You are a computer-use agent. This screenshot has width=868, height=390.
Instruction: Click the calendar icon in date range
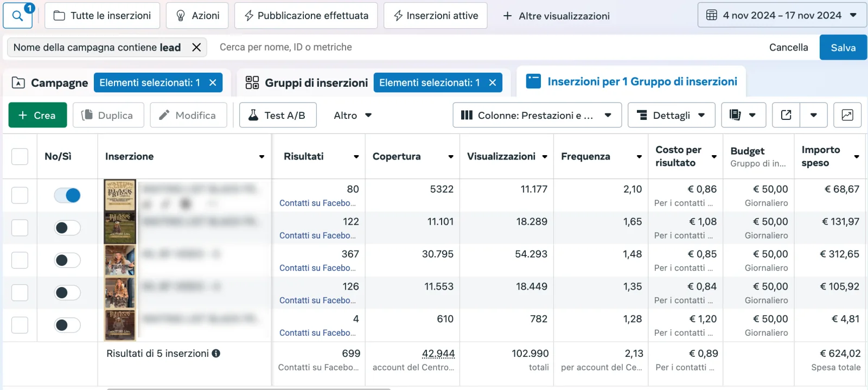point(712,15)
